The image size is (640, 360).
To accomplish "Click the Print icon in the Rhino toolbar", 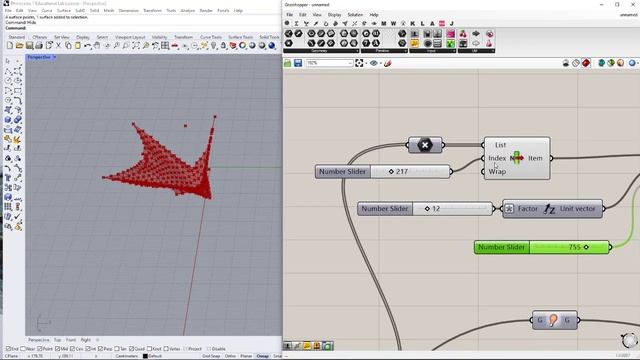I will click(x=39, y=46).
